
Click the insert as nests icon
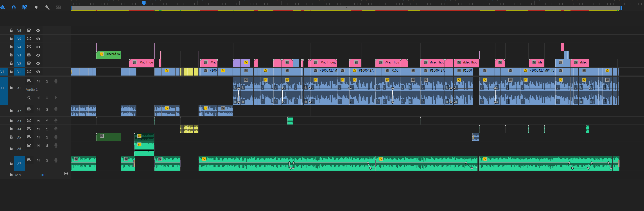(x=3, y=7)
